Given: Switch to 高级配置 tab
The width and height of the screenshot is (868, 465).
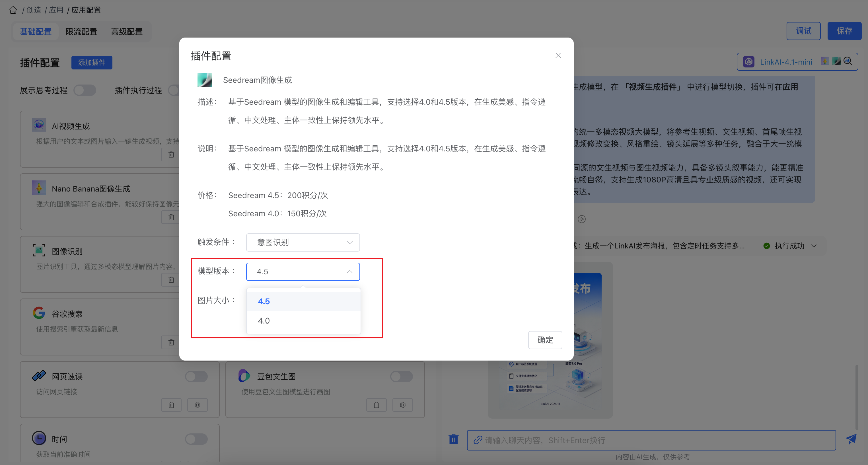Looking at the screenshot, I should [127, 32].
